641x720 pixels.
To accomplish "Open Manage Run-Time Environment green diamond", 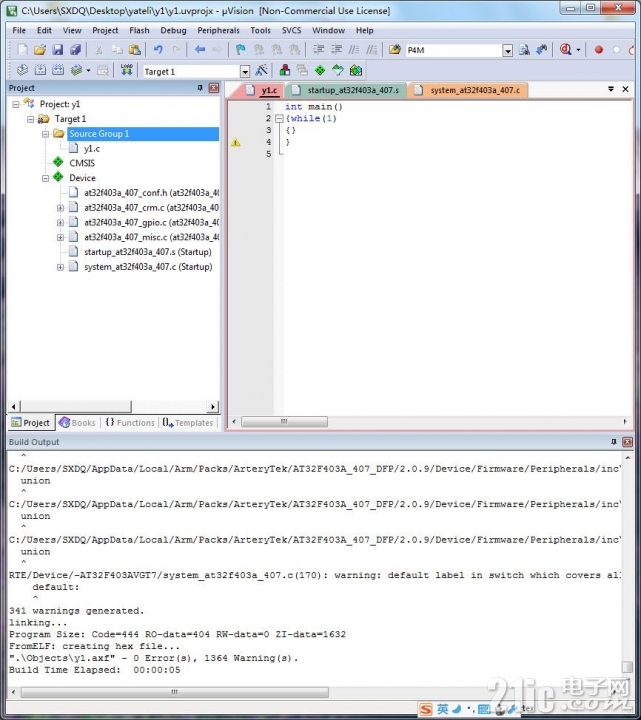I will pos(320,70).
